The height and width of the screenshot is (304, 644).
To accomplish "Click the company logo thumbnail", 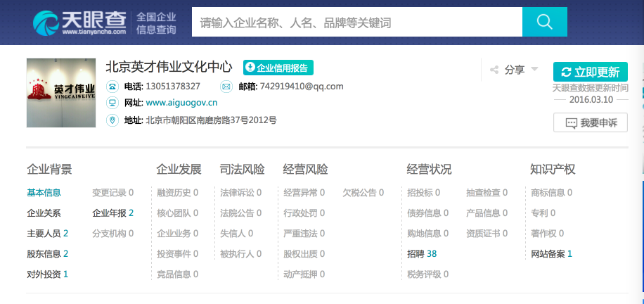I will pyautogui.click(x=60, y=93).
